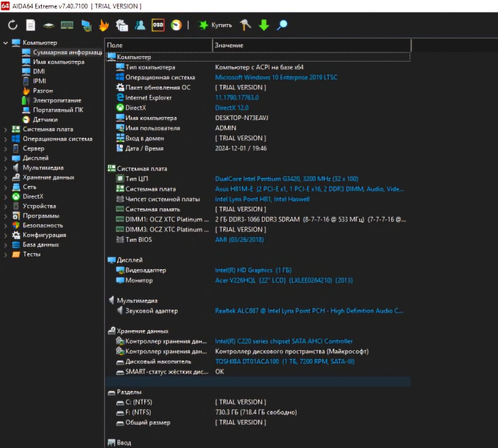Click the DirectX 12.0 link
The height and width of the screenshot is (448, 498).
[232, 108]
